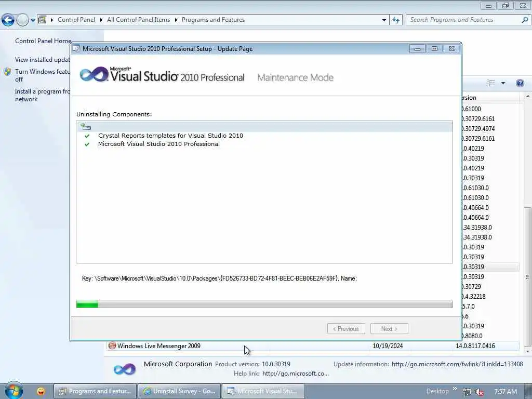
Task: Click the Control Panel icon in address bar
Action: [x=42, y=20]
